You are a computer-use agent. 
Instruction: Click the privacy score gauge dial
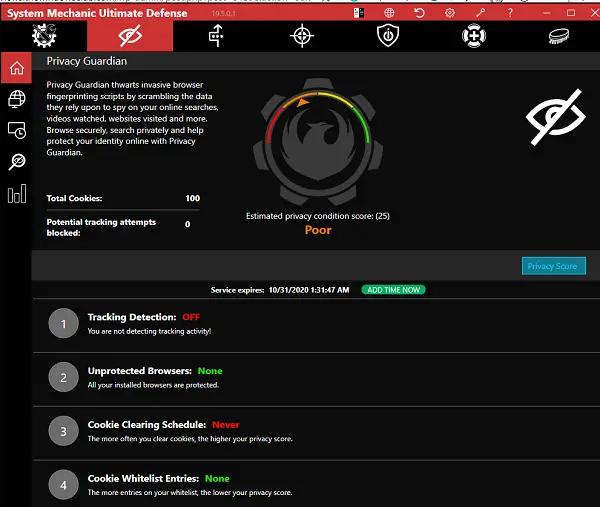(318, 141)
